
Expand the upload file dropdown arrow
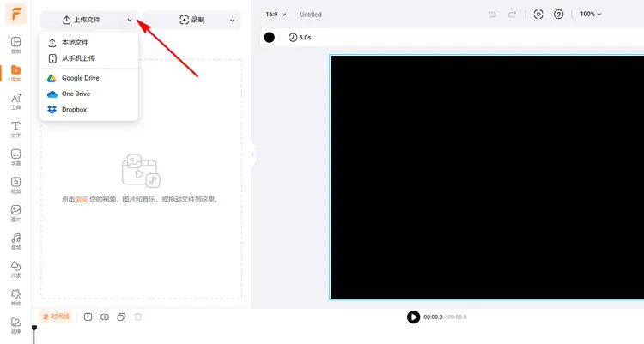pos(129,20)
